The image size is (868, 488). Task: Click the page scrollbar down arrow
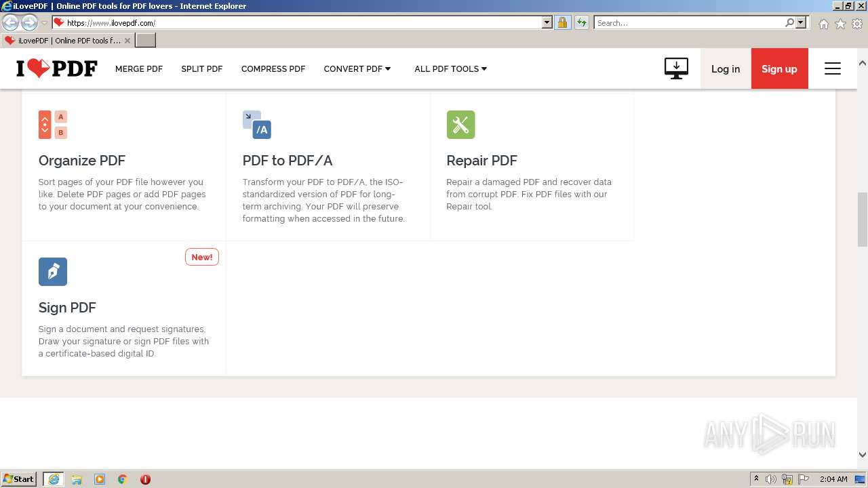pyautogui.click(x=862, y=455)
